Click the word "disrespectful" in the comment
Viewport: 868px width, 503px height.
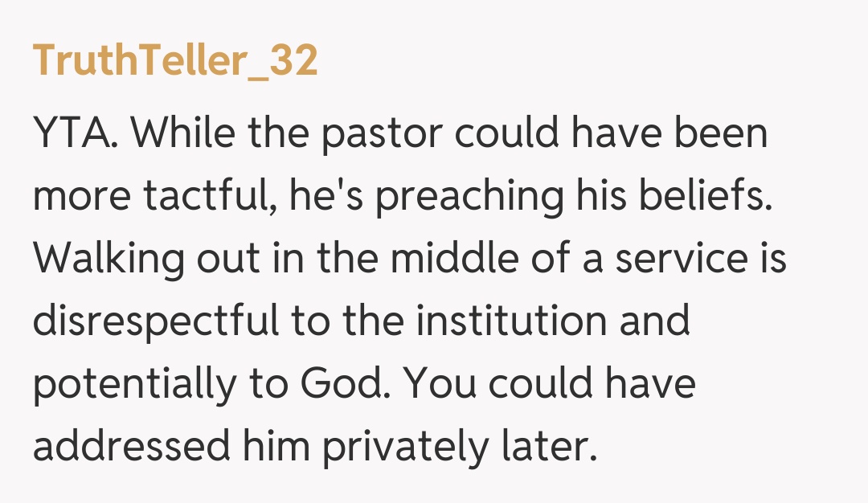tap(154, 322)
